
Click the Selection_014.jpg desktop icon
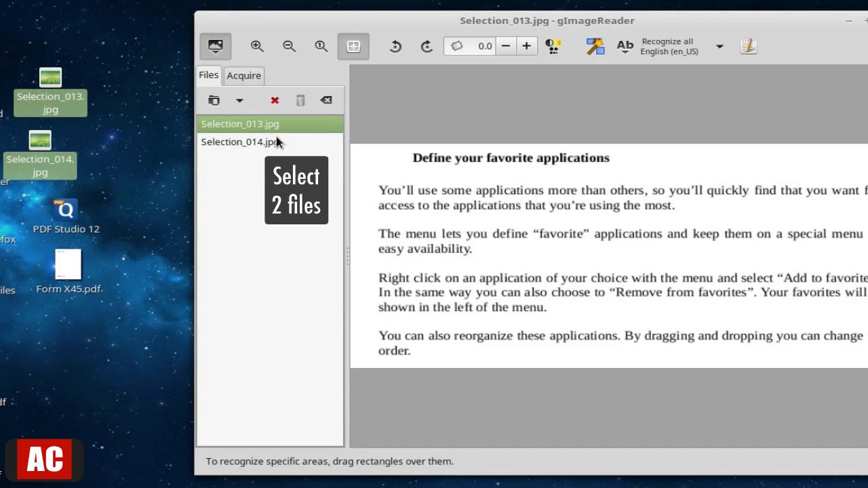(40, 155)
